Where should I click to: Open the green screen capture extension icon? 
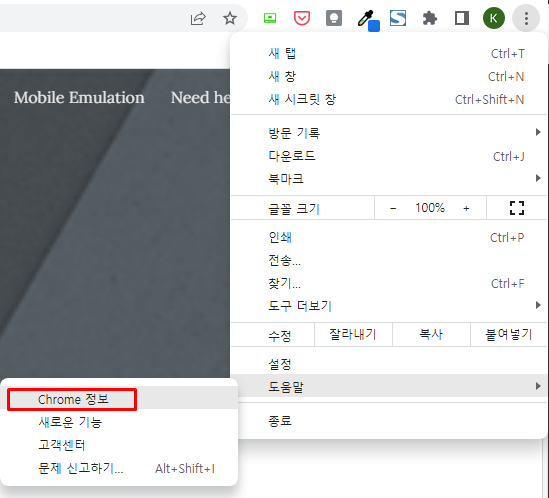[270, 18]
